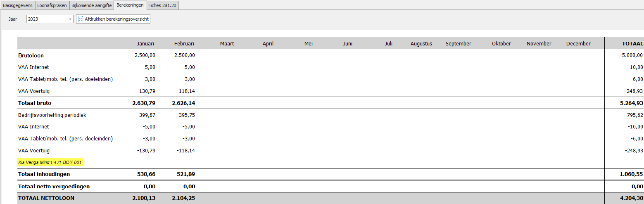The image size is (644, 204).
Task: Go to Bijkomende aangifte tab
Action: click(91, 5)
